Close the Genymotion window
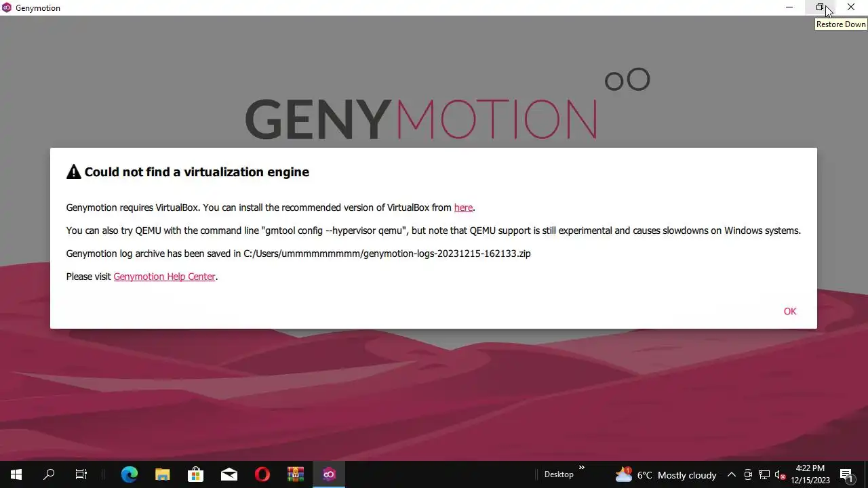This screenshot has height=488, width=868. (x=851, y=7)
